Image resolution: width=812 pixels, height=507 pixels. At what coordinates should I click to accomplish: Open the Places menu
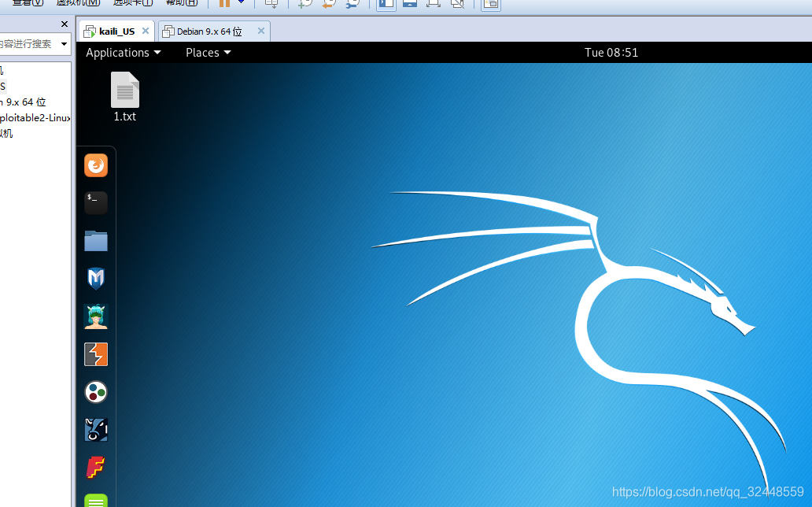(x=209, y=53)
